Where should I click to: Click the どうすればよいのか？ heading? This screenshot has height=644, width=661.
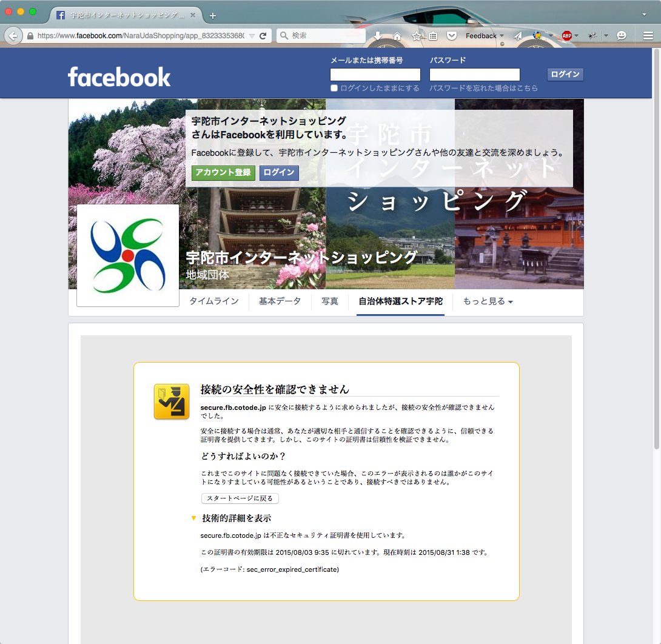point(244,457)
